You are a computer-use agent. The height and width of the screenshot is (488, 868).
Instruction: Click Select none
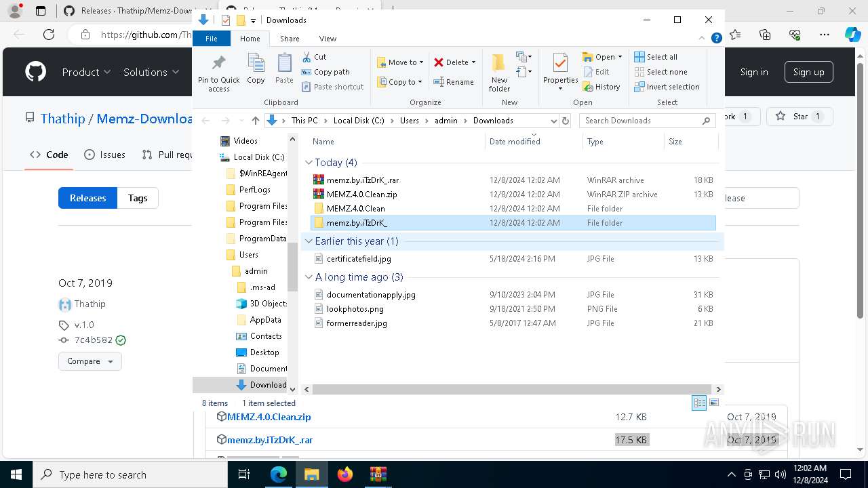point(661,72)
